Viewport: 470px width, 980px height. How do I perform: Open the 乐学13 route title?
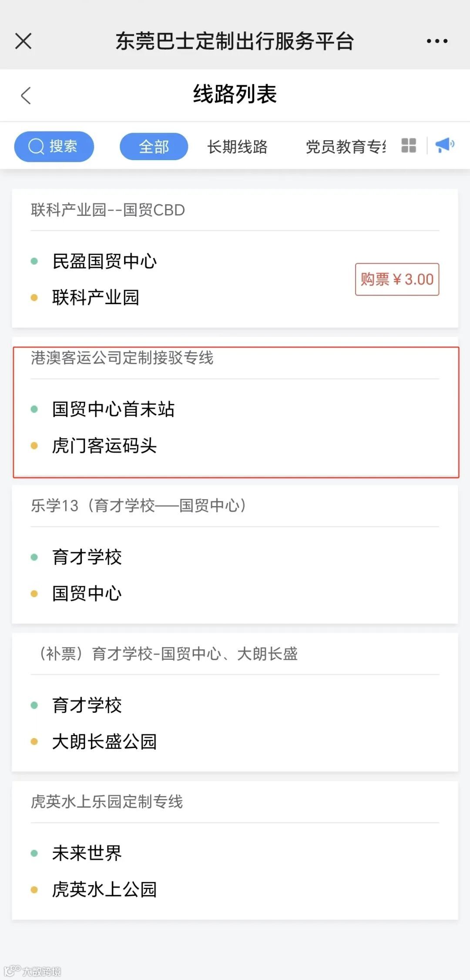coord(138,506)
